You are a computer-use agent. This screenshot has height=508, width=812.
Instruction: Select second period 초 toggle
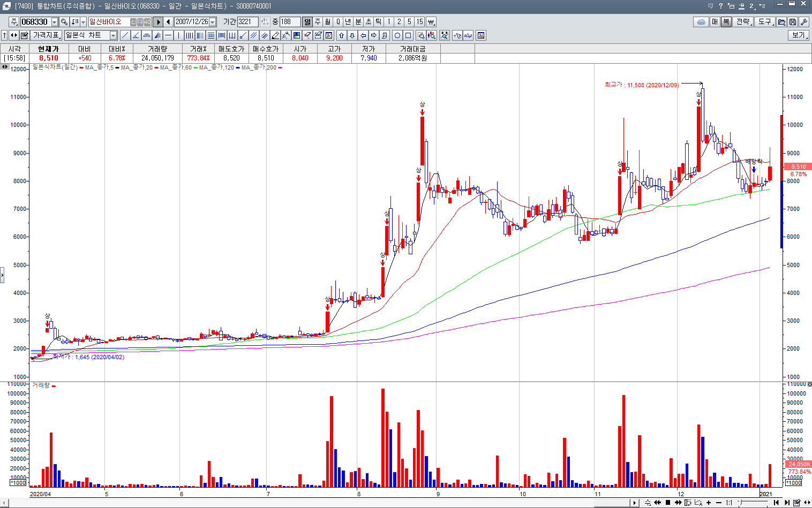369,22
